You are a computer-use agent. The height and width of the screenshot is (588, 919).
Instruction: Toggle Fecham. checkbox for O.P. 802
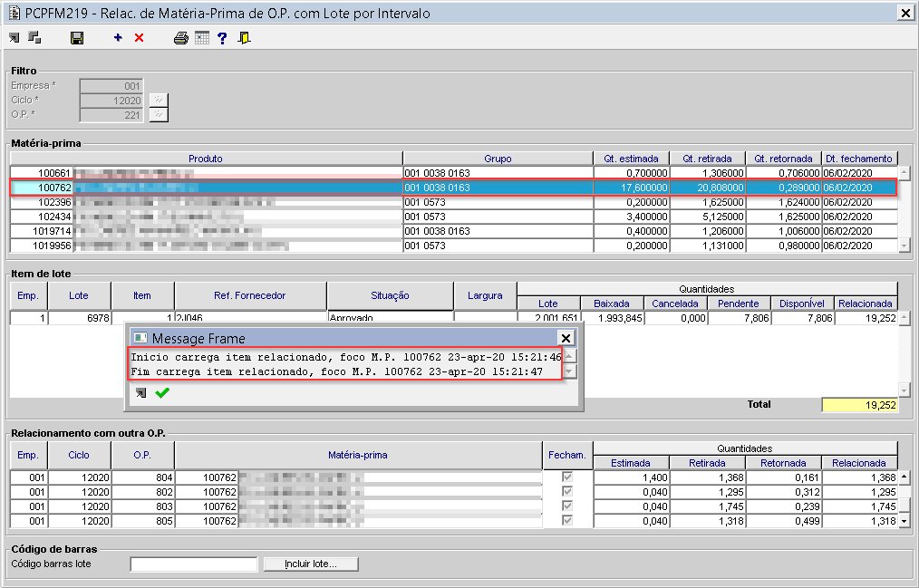pos(567,492)
